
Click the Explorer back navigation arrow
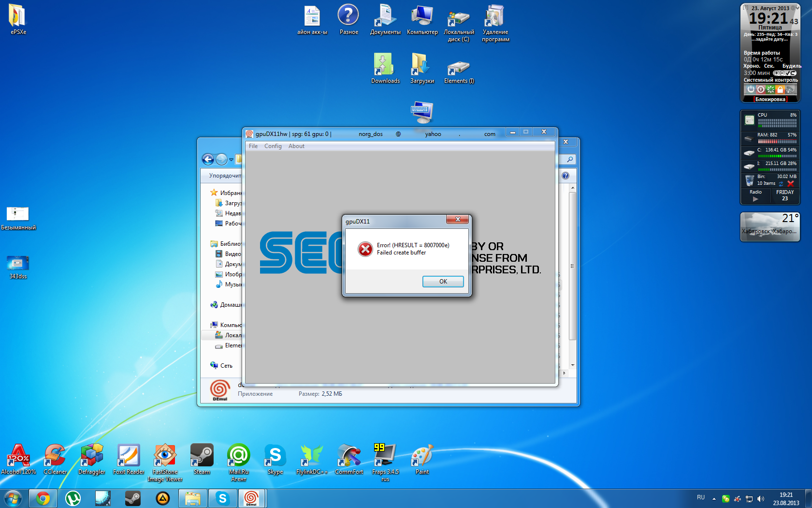tap(208, 159)
